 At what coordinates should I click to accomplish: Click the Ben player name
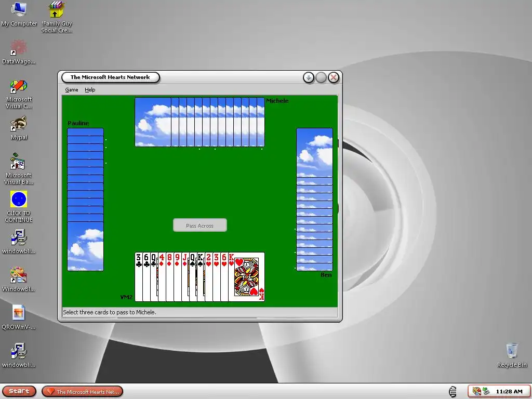point(326,275)
